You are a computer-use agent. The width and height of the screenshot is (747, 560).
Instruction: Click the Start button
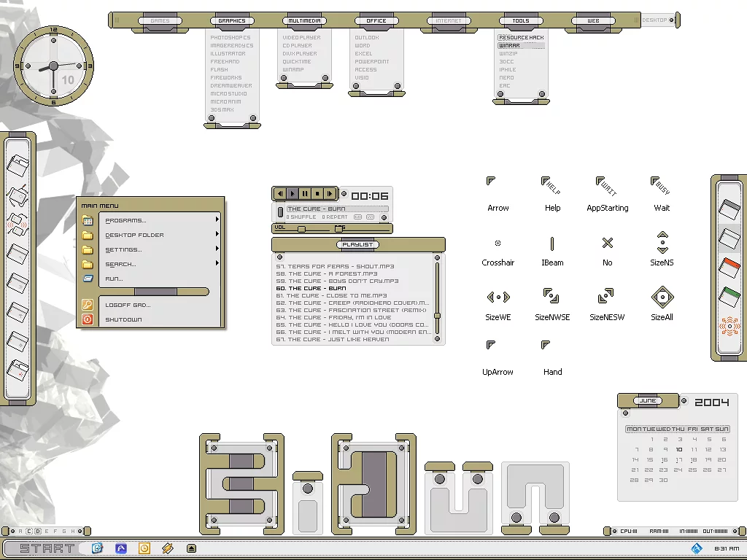(x=47, y=548)
